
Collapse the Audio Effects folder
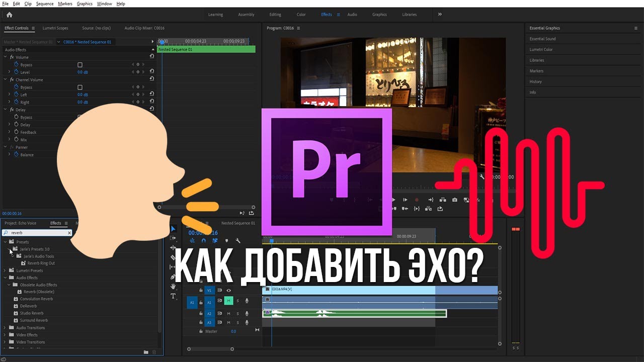click(6, 278)
